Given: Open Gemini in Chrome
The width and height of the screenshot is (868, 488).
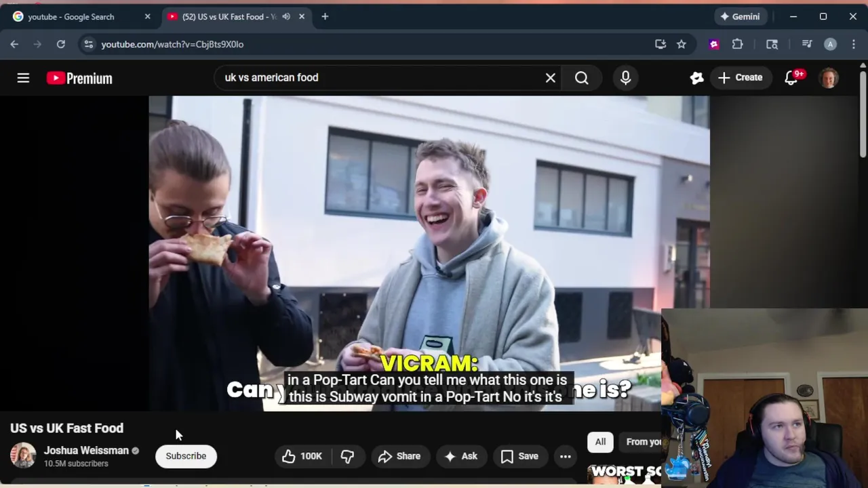Looking at the screenshot, I should (740, 16).
